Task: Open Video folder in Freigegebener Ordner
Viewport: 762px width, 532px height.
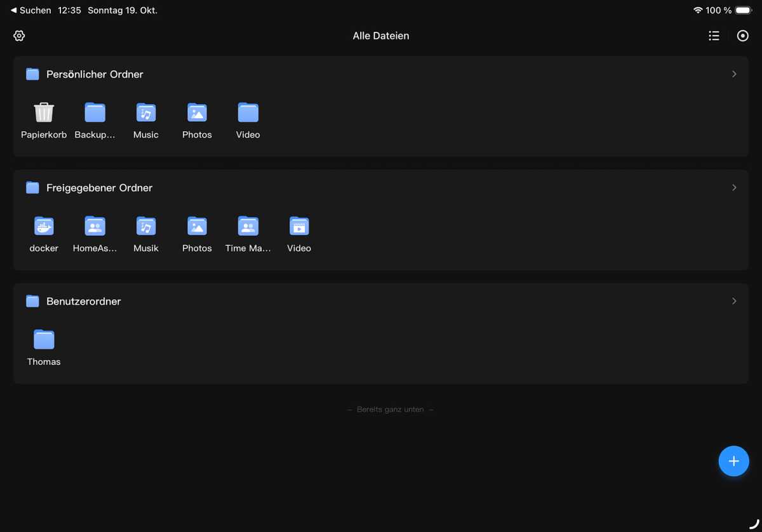Action: (298, 227)
